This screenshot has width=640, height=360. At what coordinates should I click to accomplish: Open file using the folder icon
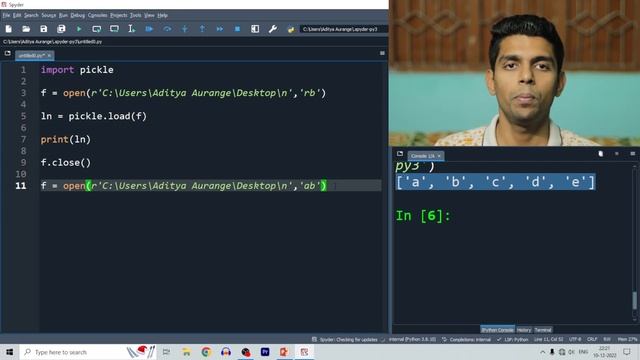click(x=26, y=29)
